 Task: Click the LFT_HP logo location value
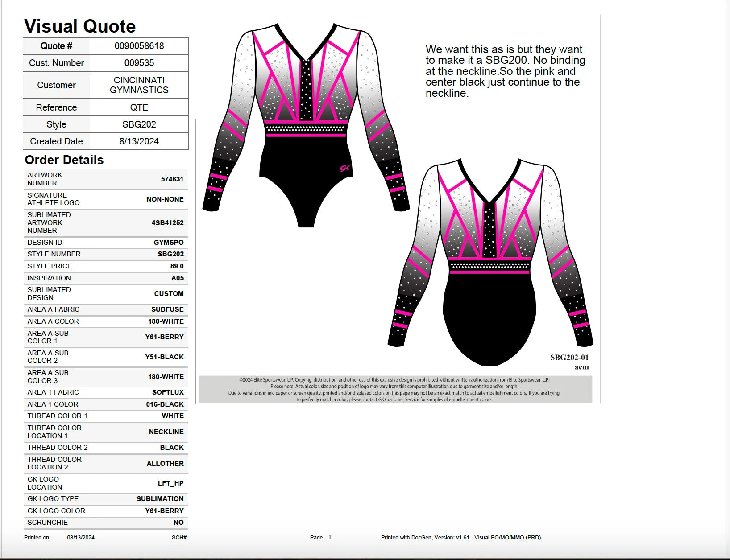click(170, 483)
